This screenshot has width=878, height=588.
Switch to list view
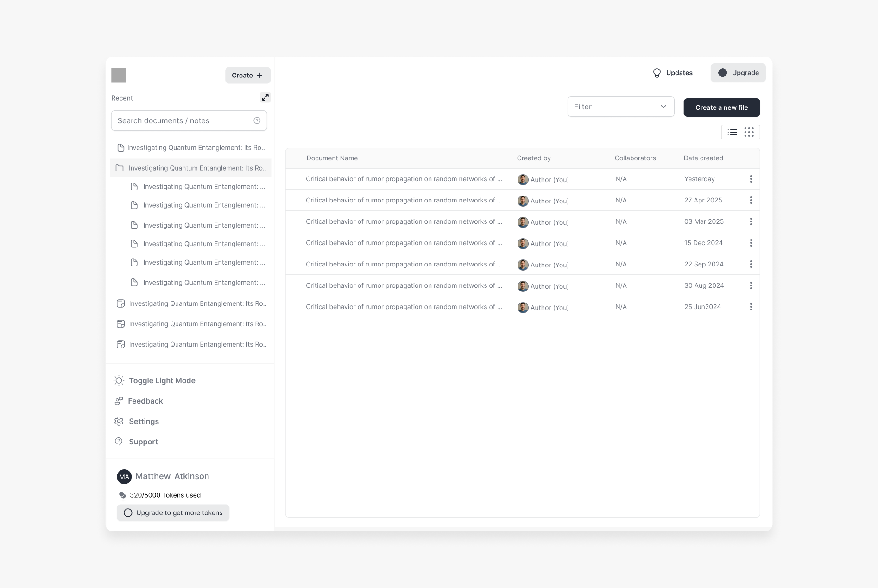click(732, 132)
